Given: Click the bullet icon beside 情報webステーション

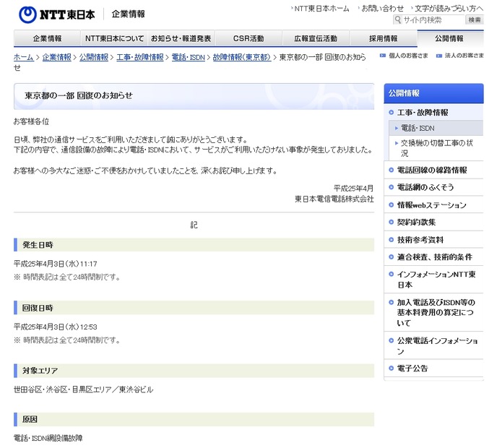Looking at the screenshot, I should (391, 204).
